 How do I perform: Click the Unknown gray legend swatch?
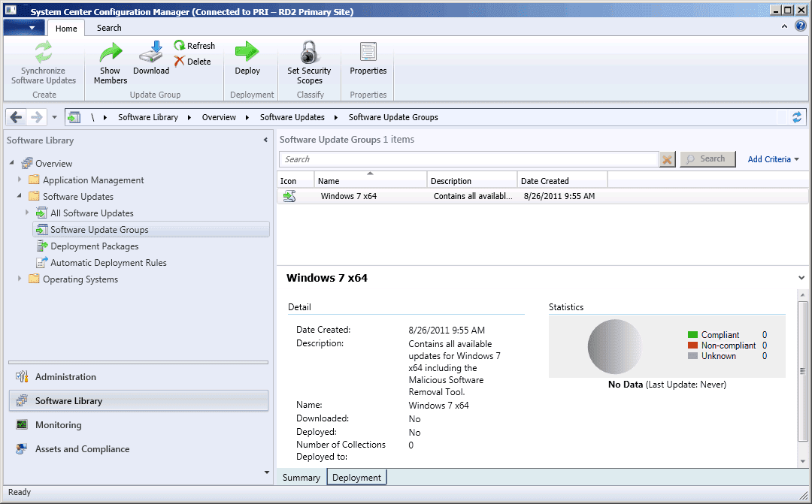(x=693, y=355)
